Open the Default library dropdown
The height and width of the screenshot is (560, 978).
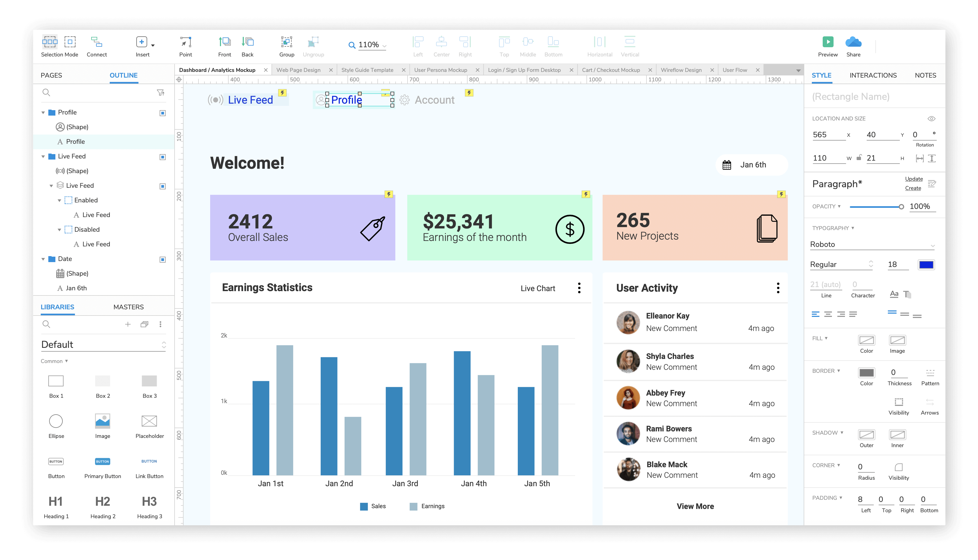click(103, 345)
